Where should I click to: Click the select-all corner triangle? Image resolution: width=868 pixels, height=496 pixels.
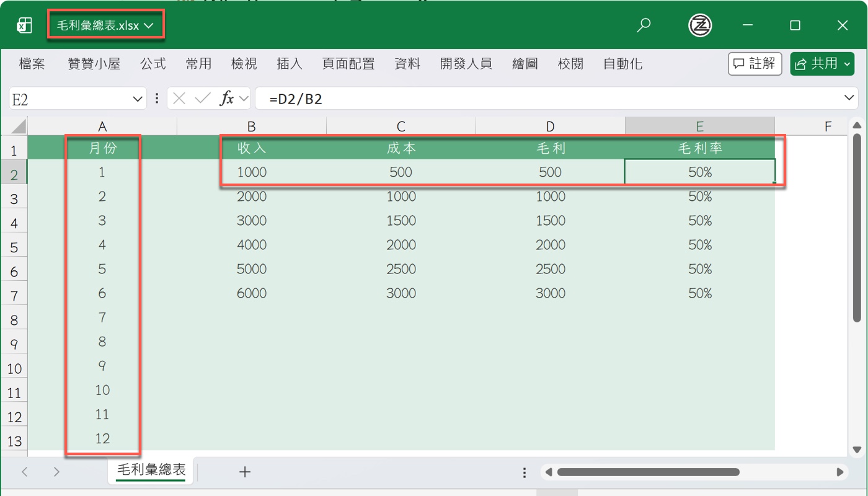coord(19,126)
